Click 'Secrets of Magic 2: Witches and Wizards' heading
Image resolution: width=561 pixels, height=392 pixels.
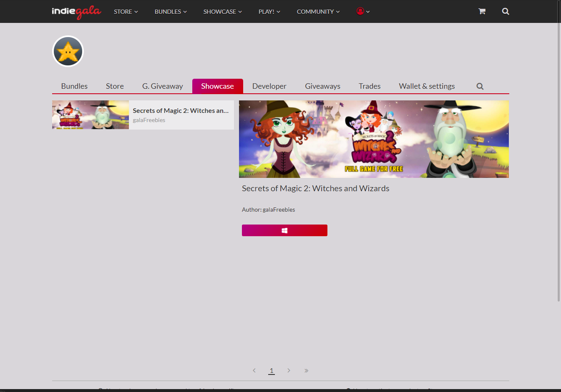(x=315, y=188)
